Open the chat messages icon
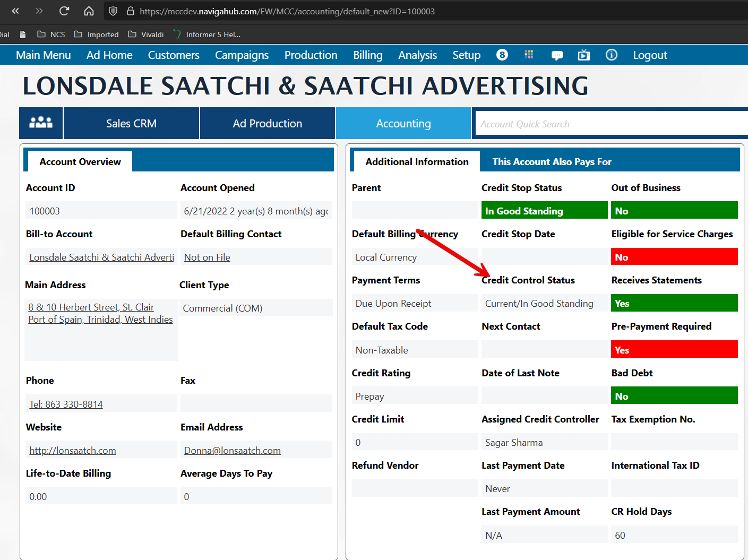748x560 pixels. point(557,55)
